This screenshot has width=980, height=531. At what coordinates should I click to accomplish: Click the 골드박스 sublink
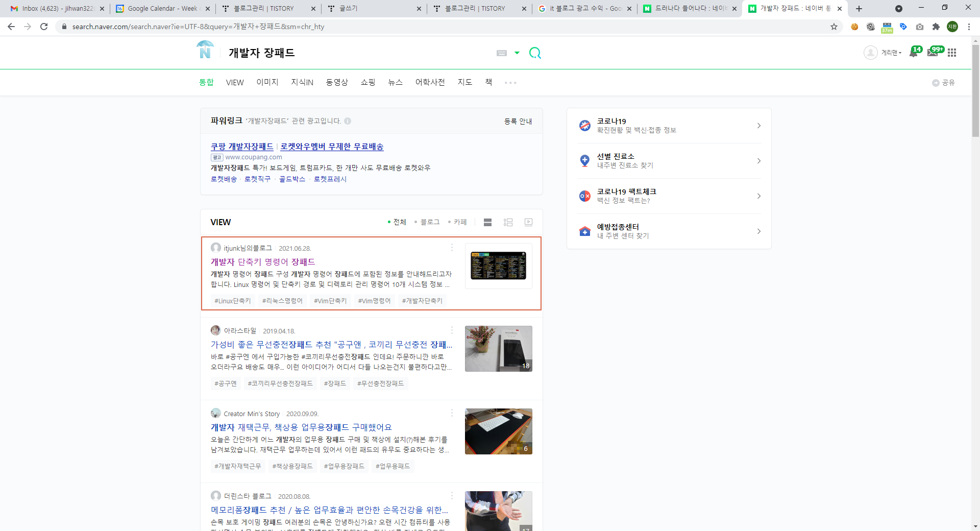tap(292, 179)
